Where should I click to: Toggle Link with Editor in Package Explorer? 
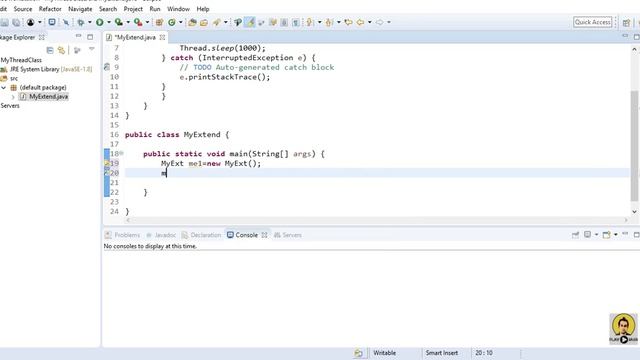pyautogui.click(x=61, y=50)
